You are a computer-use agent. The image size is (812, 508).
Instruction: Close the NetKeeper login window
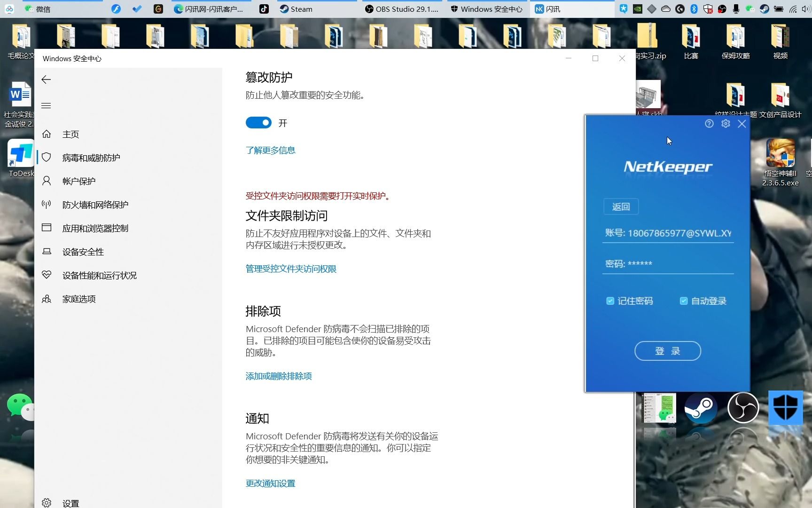click(742, 124)
